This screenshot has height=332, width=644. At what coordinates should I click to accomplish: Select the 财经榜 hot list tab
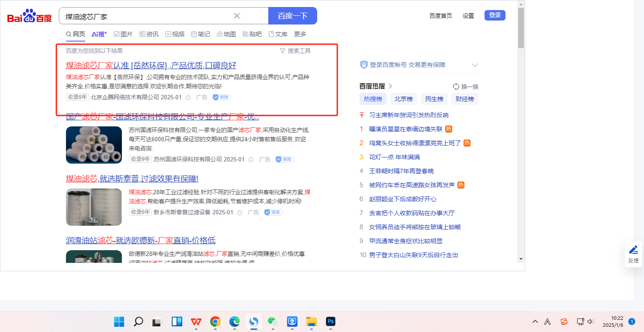click(464, 99)
